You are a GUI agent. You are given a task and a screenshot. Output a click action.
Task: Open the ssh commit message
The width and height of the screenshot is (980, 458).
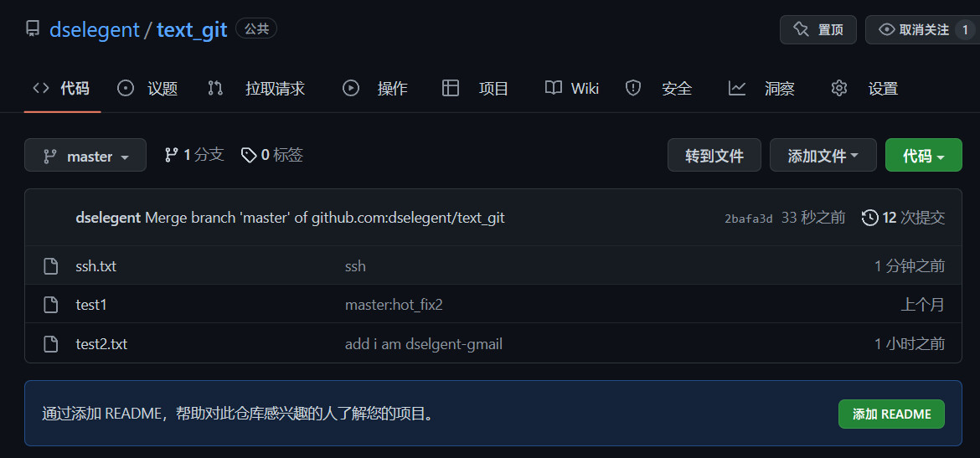[x=355, y=266]
